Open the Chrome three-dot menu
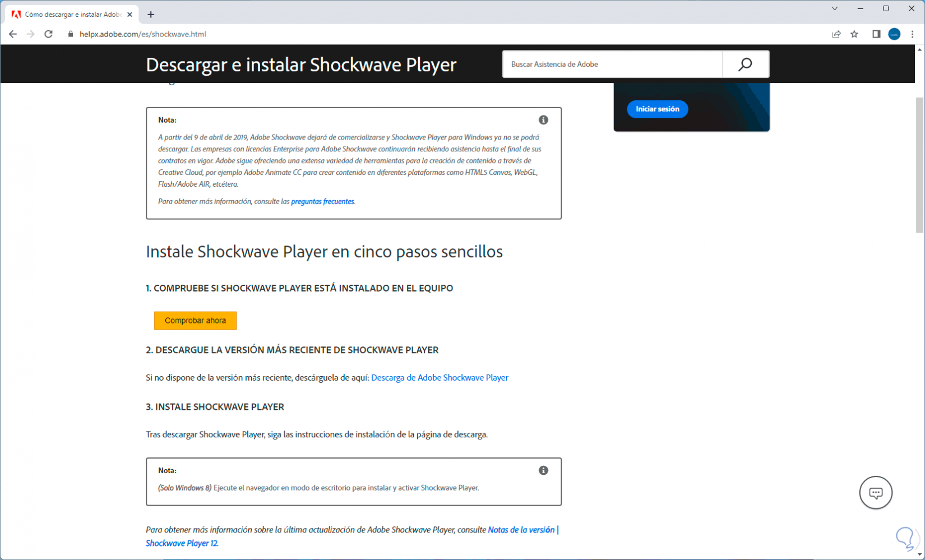 tap(913, 34)
